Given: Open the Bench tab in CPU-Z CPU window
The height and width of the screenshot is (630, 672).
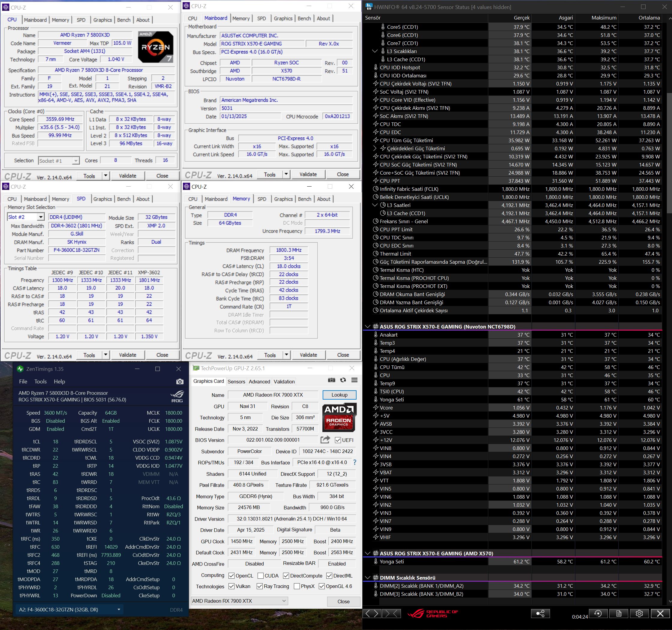Looking at the screenshot, I should tap(124, 20).
